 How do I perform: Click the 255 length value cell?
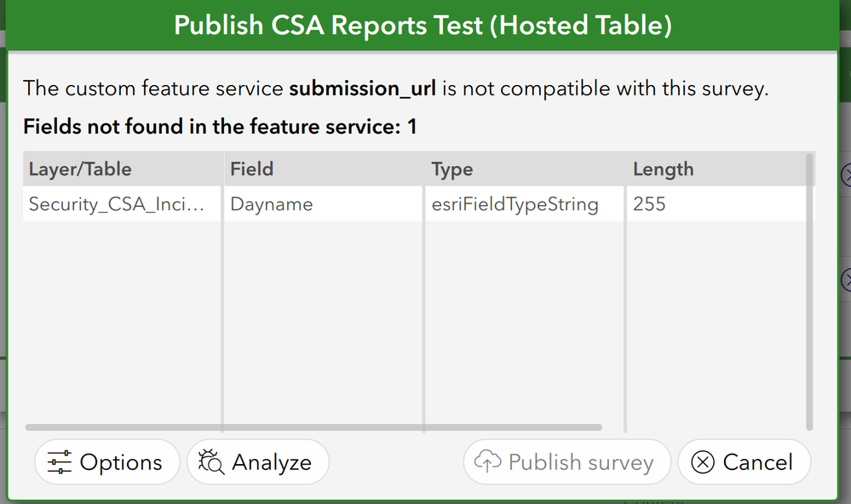coord(649,204)
